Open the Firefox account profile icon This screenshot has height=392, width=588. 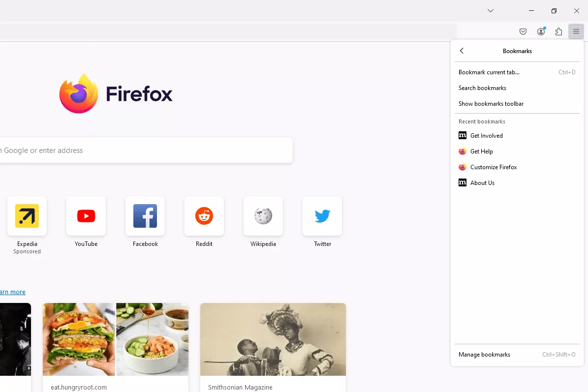point(541,32)
